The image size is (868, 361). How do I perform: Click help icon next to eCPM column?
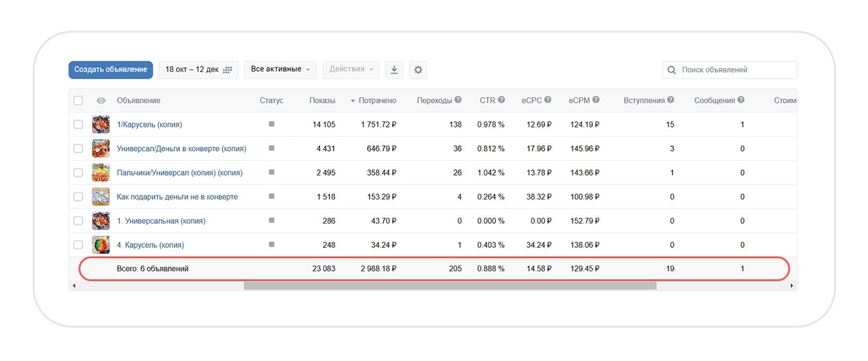pyautogui.click(x=595, y=100)
